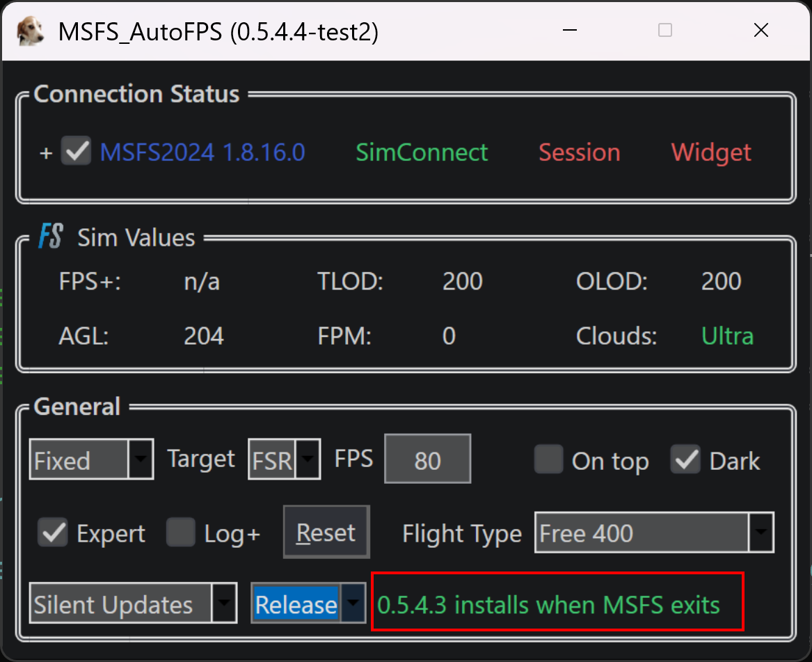Click the TLOD value 200
This screenshot has width=812, height=662.
point(463,281)
